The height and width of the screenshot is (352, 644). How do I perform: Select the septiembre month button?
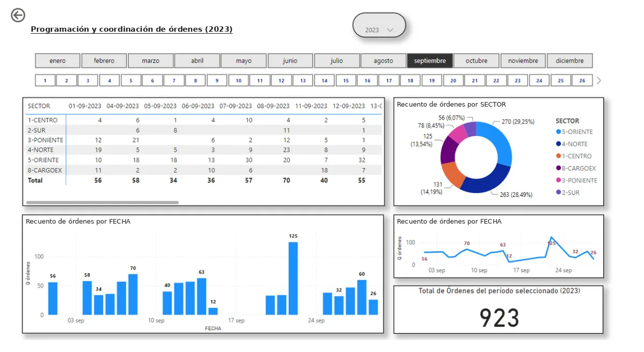430,61
